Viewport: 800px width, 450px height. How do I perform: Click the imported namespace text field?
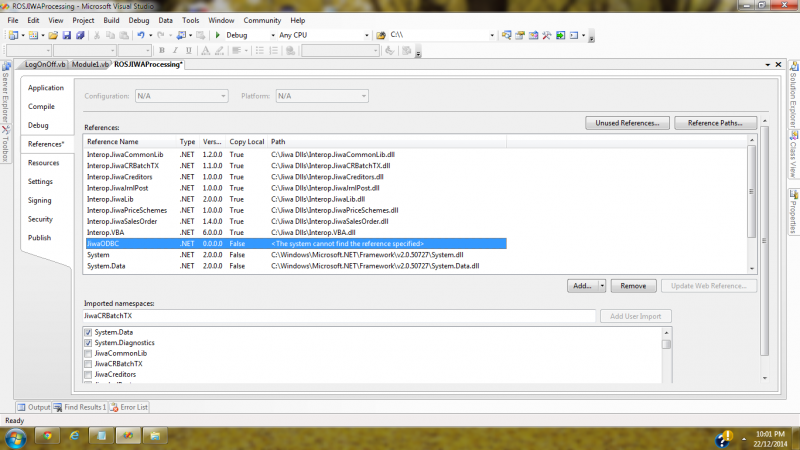(x=340, y=316)
